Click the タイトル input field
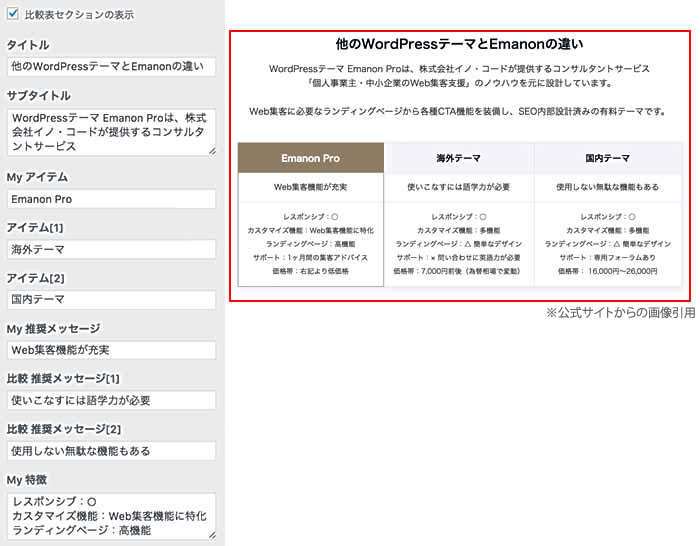The height and width of the screenshot is (546, 700). coord(111,67)
